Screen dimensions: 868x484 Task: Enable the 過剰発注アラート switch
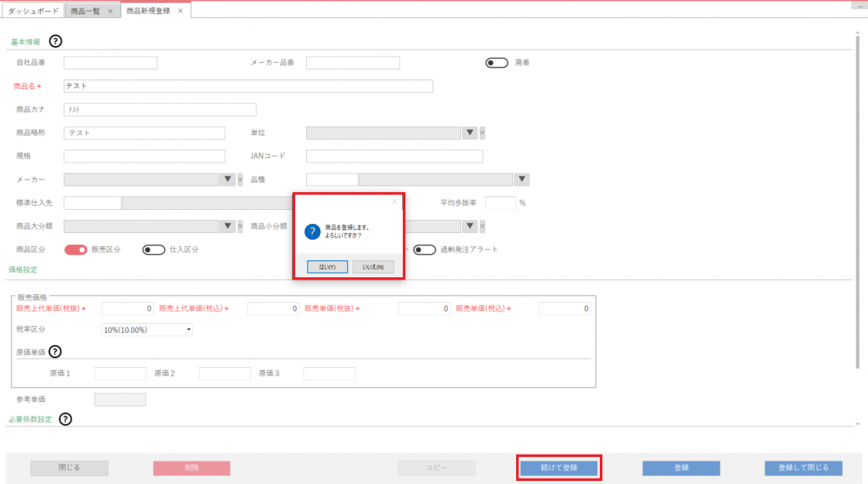pyautogui.click(x=424, y=249)
